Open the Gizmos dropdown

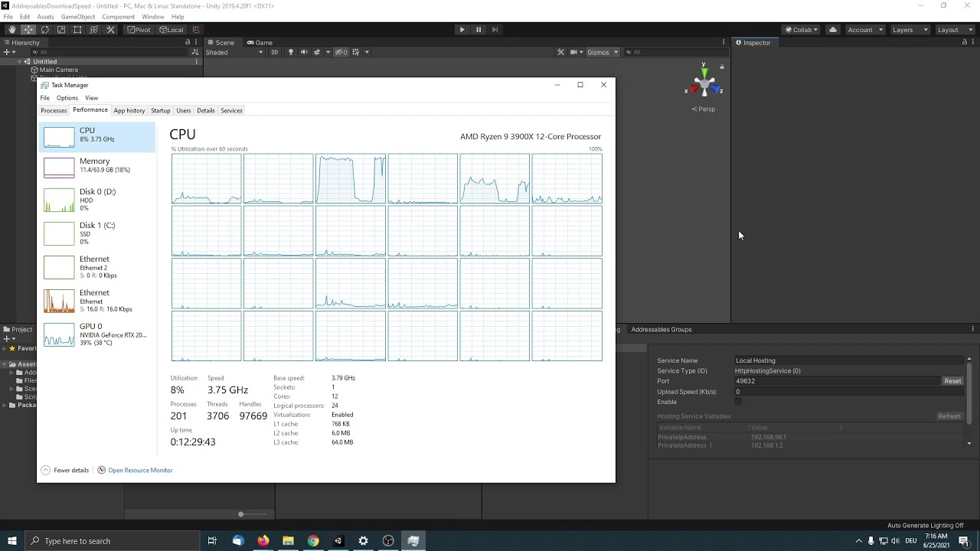pos(601,52)
